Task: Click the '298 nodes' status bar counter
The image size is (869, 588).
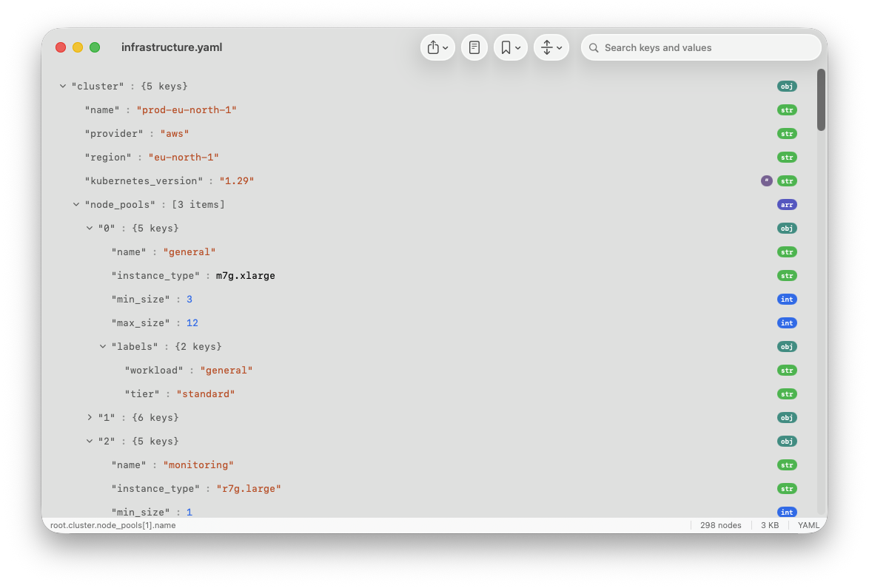Action: coord(720,525)
